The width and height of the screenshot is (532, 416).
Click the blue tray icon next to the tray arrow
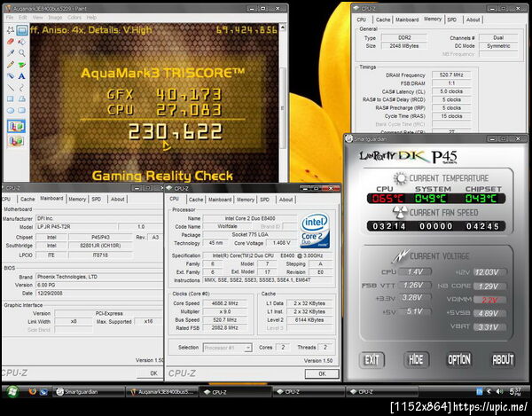coord(479,391)
